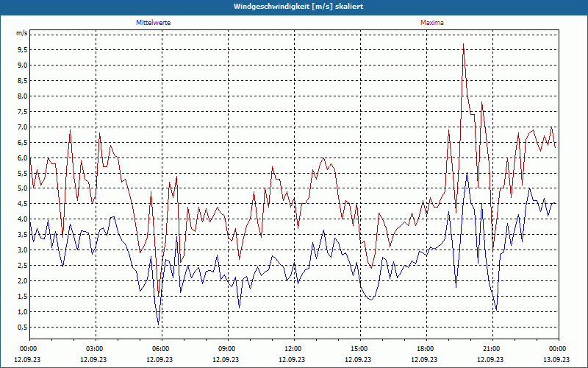
Task: Click the 1,5 y-axis value
Action: (23, 297)
